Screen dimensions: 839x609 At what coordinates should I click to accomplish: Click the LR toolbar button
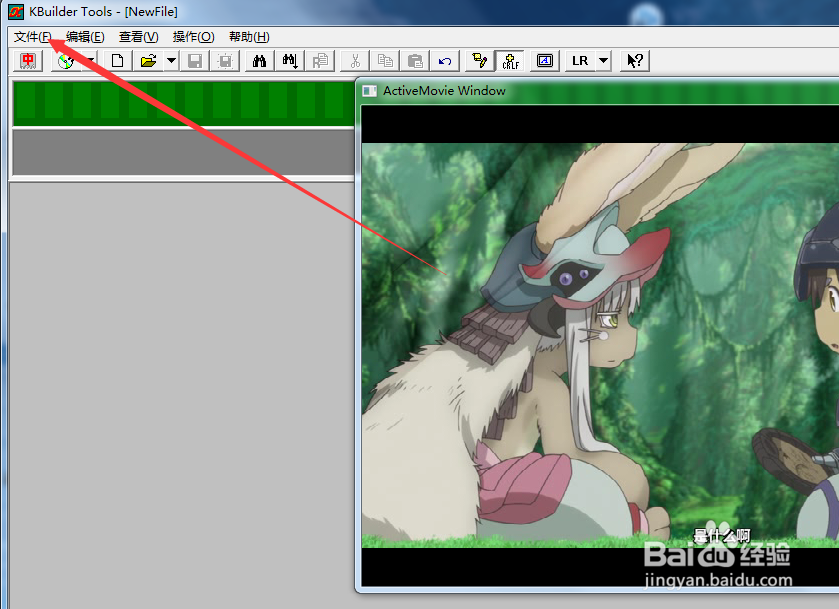coord(580,61)
